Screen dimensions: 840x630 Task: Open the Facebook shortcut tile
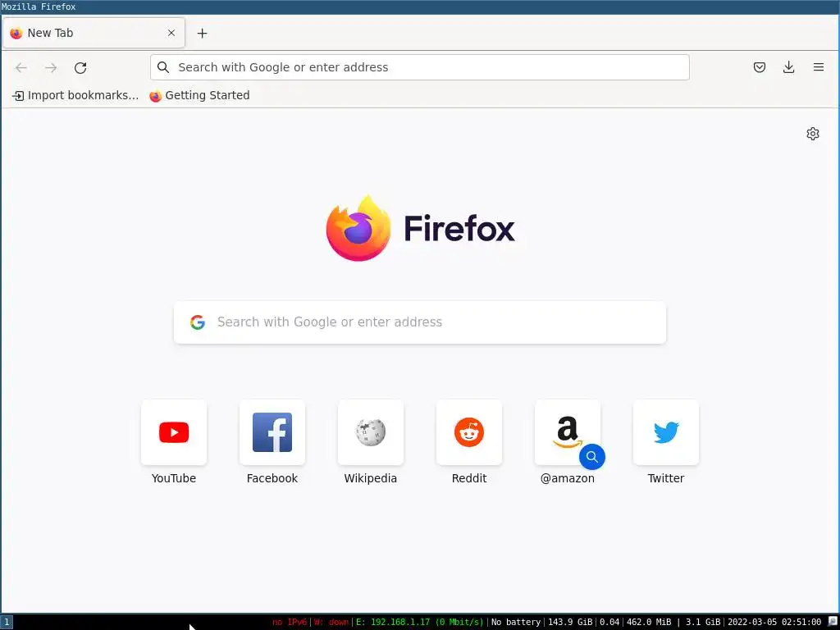pyautogui.click(x=272, y=432)
